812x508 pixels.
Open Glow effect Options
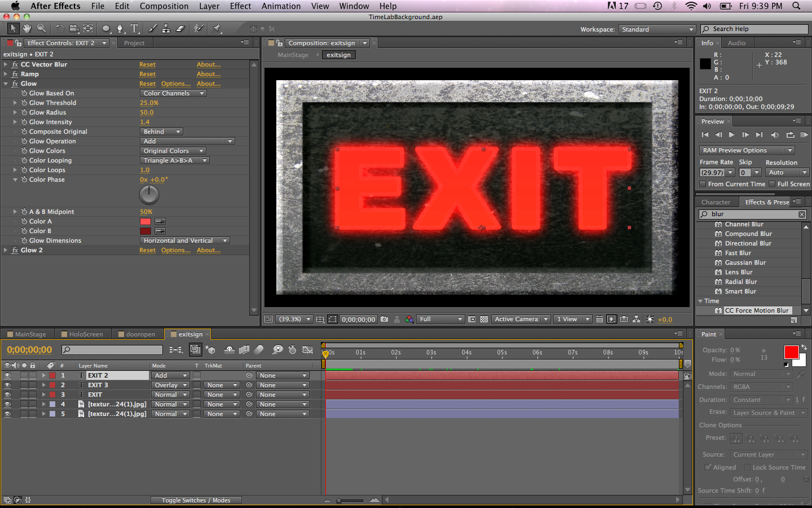point(176,84)
